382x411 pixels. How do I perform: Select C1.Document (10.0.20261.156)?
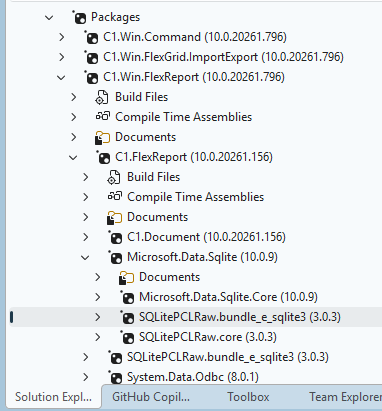click(207, 237)
